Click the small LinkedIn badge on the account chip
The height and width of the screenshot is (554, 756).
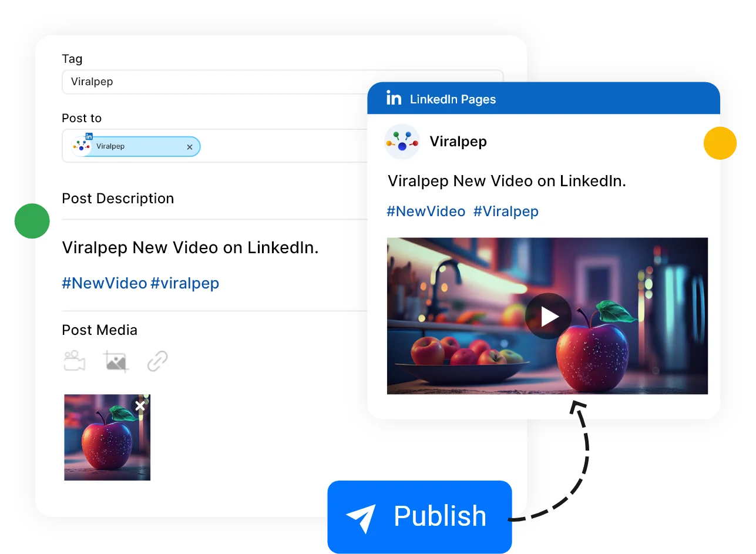(x=89, y=136)
